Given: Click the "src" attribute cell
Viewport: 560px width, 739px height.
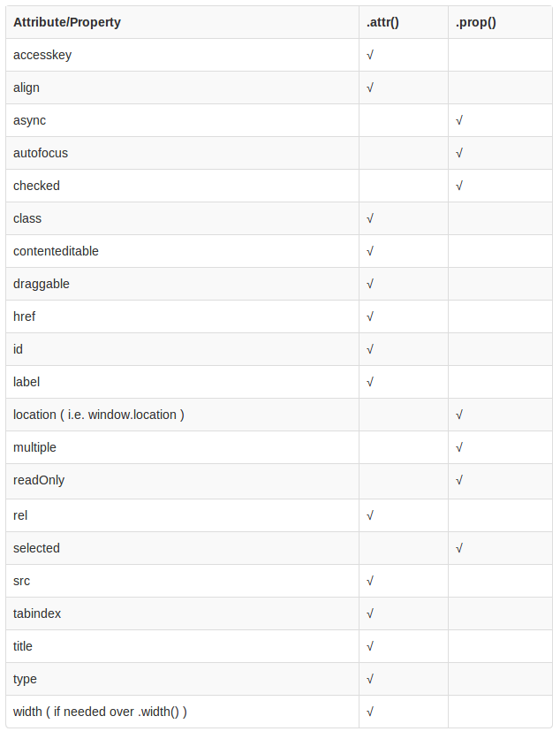Looking at the screenshot, I should (x=22, y=582).
